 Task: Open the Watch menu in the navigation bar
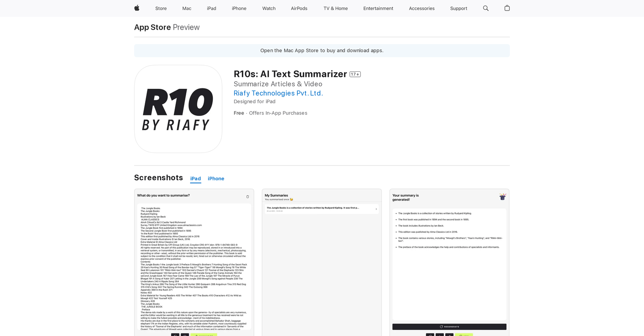point(268,8)
